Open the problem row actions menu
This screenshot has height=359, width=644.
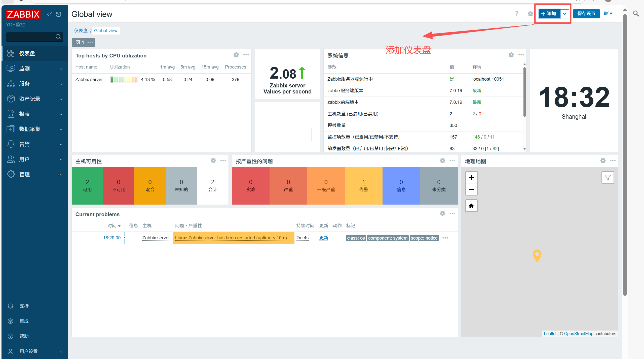pyautogui.click(x=445, y=238)
